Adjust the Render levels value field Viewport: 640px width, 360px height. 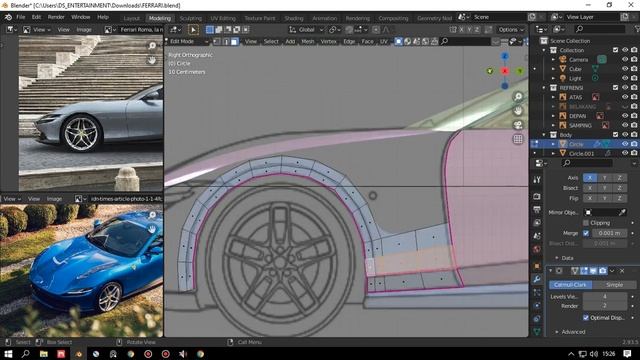tap(605, 306)
